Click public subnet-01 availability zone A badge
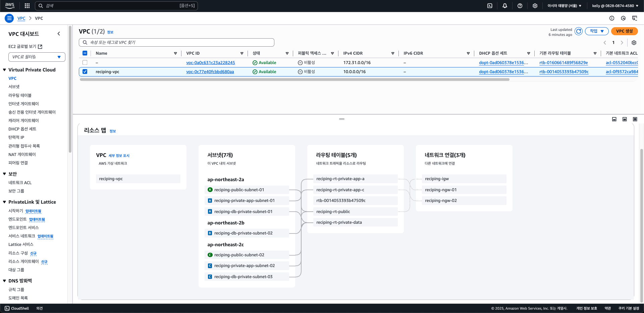This screenshot has width=644, height=313. click(210, 190)
